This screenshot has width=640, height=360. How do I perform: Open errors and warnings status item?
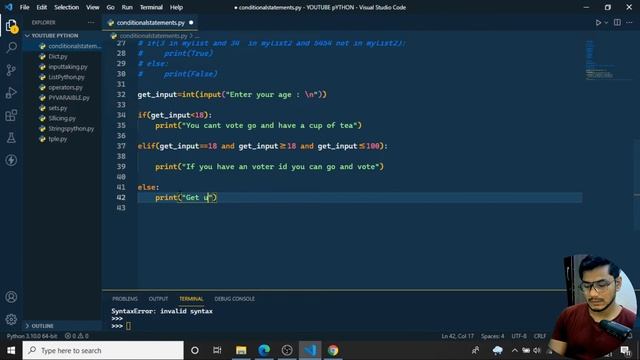tap(77, 336)
